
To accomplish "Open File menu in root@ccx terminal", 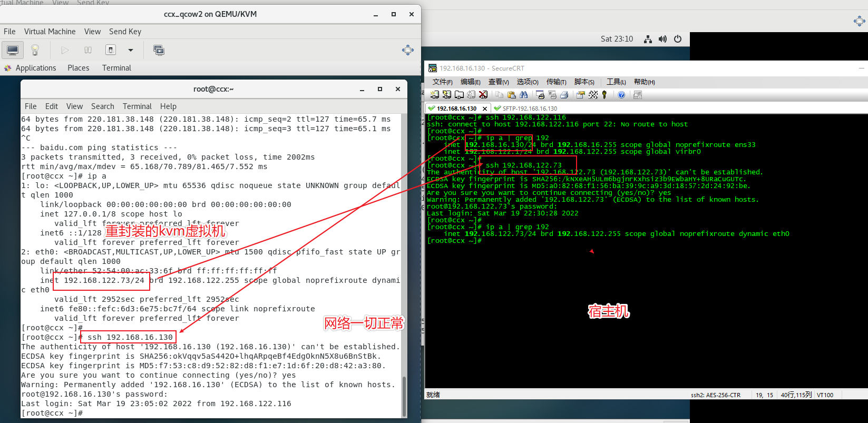I will tap(31, 106).
